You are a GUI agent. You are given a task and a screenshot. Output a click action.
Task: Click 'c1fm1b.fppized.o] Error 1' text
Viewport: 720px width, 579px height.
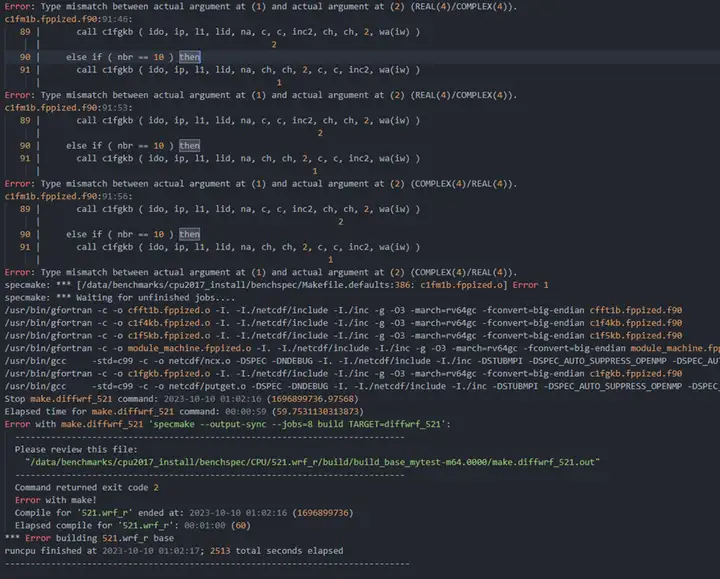[x=484, y=285]
